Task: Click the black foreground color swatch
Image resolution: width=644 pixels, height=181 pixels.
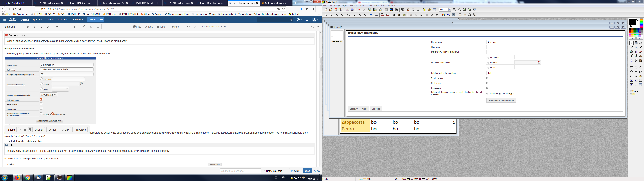Action: coord(632,22)
